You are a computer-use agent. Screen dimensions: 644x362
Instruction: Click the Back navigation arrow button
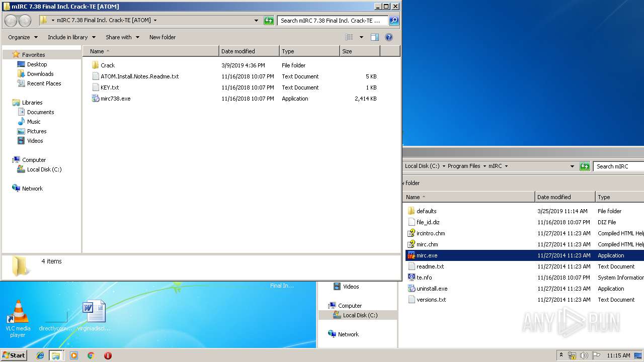(x=11, y=21)
